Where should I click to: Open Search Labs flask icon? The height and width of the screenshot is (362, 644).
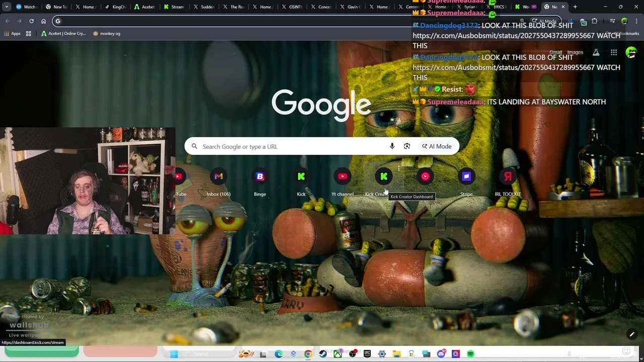[596, 52]
